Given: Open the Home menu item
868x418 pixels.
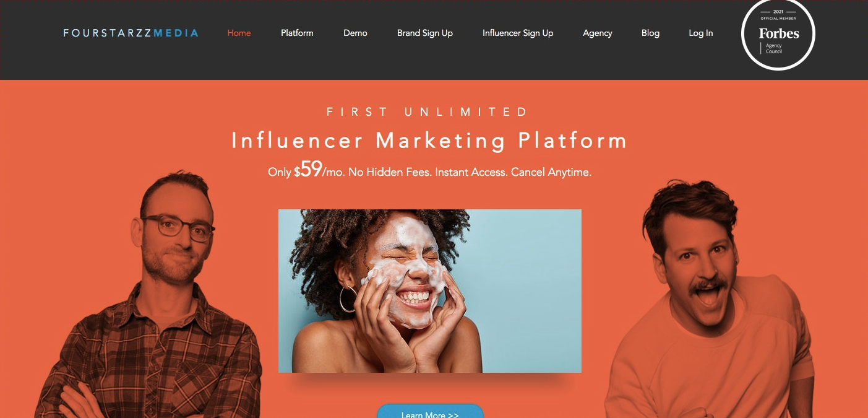Looking at the screenshot, I should pos(239,33).
